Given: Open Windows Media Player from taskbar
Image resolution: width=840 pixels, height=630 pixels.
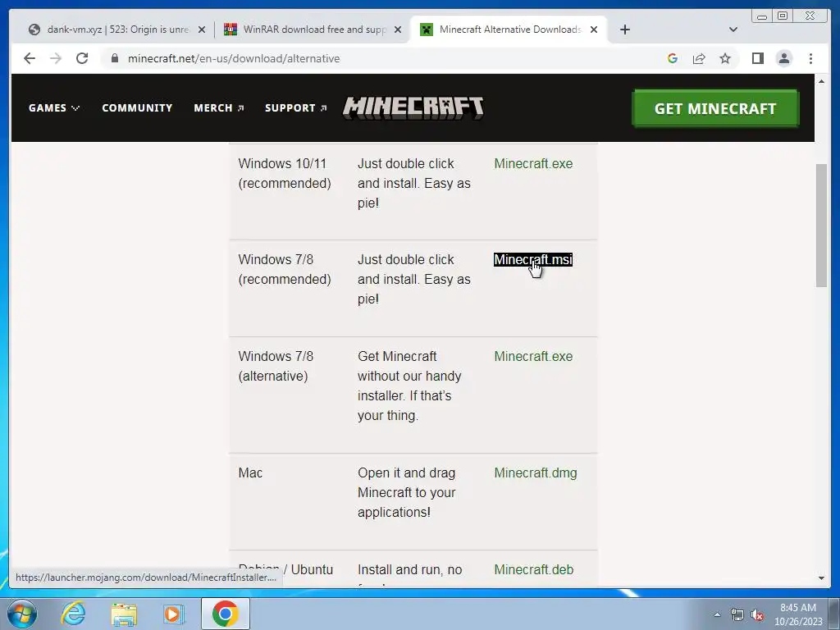Looking at the screenshot, I should coord(174,614).
